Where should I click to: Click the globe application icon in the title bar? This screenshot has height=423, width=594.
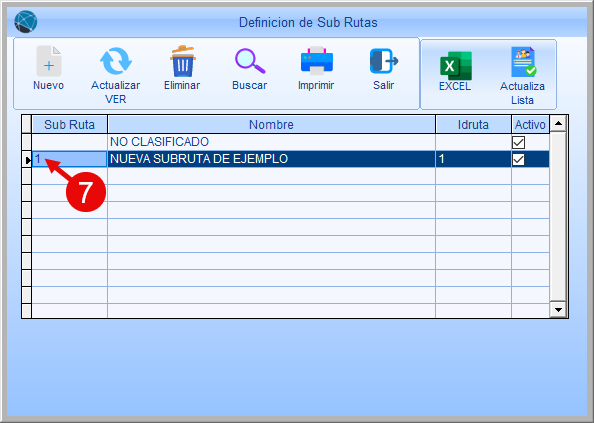pos(26,22)
